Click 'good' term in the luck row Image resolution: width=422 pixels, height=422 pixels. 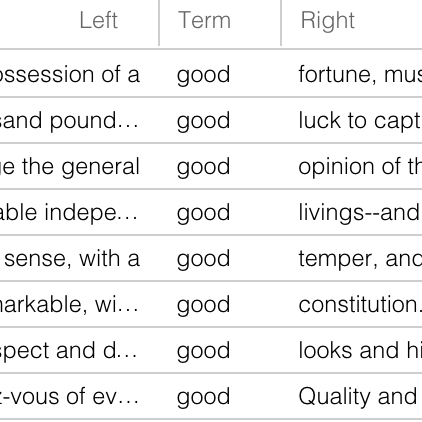click(x=203, y=121)
